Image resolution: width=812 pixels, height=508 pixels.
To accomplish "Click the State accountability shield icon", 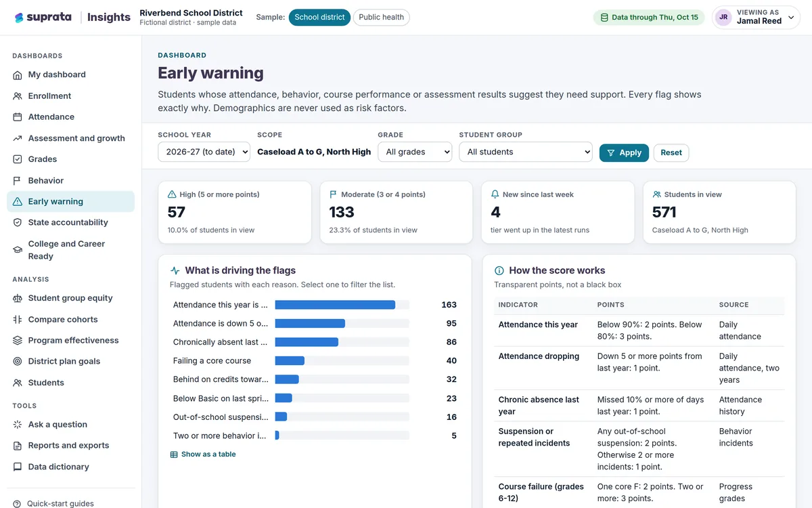I will [18, 223].
